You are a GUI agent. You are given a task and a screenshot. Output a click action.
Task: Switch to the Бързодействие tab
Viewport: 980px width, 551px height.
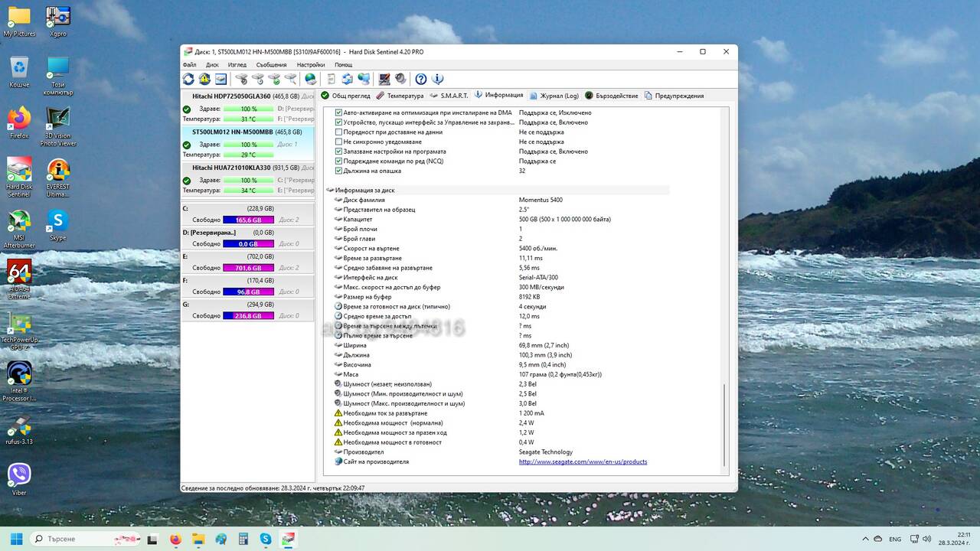pos(611,96)
